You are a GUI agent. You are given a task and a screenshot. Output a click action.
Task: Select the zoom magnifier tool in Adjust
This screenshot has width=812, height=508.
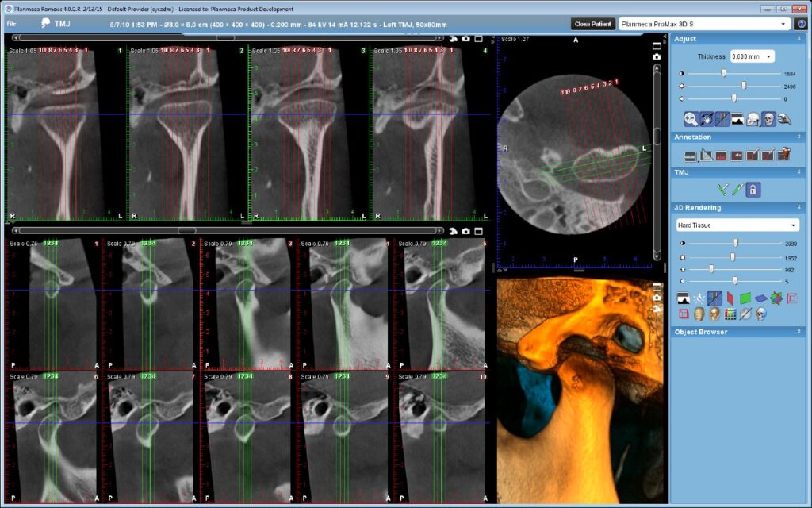point(691,119)
